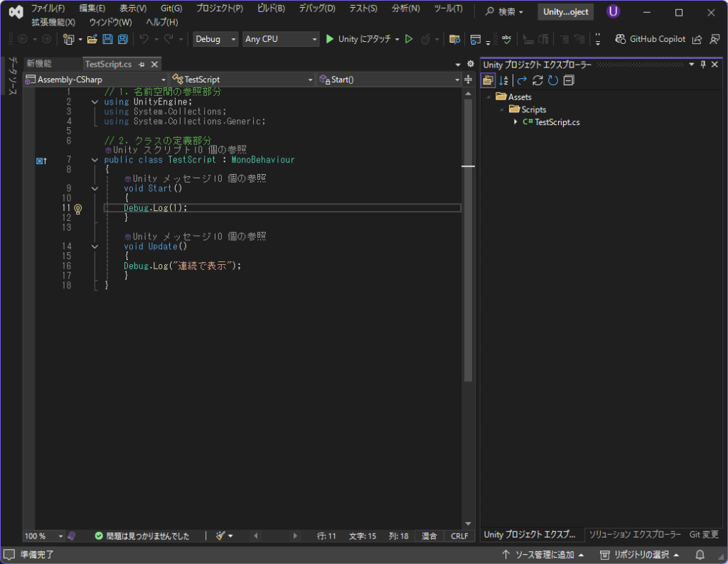Click the GitHub Copilot button
The image size is (728, 564).
[x=650, y=39]
